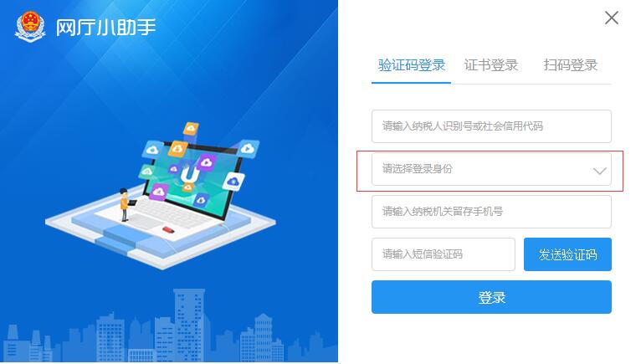Click the topmost orange cloud icon above laptop
The image size is (641, 364).
pos(191,128)
